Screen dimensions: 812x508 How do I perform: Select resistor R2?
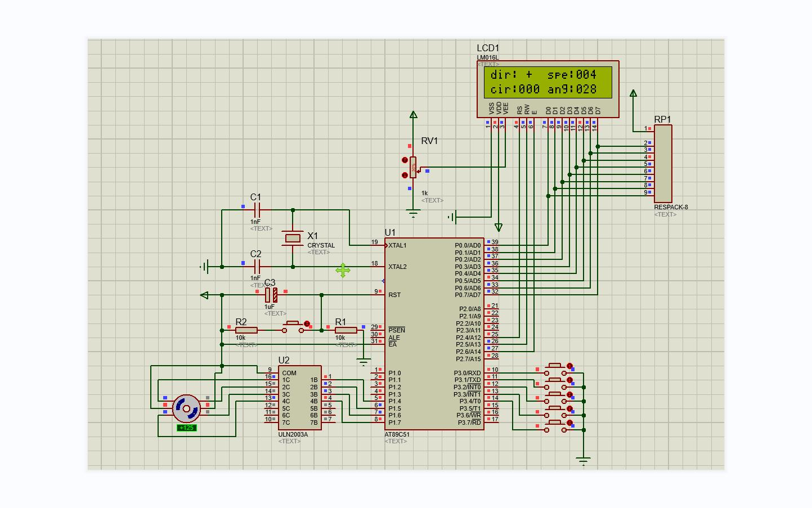coord(246,330)
